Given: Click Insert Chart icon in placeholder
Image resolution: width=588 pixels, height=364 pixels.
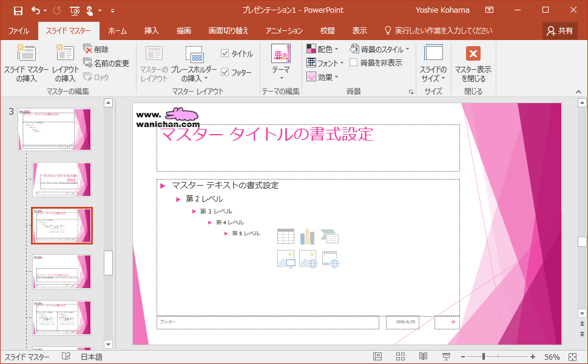Looking at the screenshot, I should point(308,237).
